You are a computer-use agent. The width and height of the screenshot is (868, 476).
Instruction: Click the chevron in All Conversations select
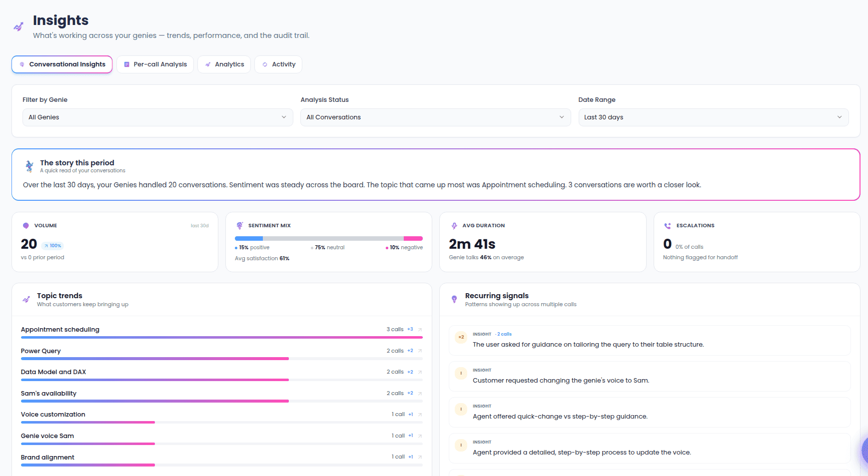(562, 117)
